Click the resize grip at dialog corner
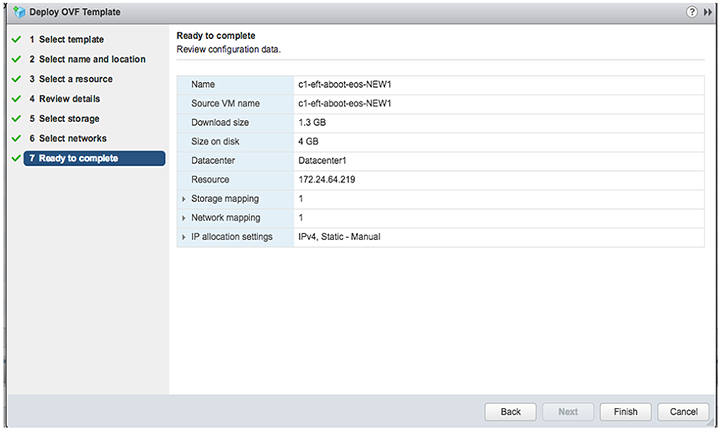The height and width of the screenshot is (432, 720). coord(710,422)
